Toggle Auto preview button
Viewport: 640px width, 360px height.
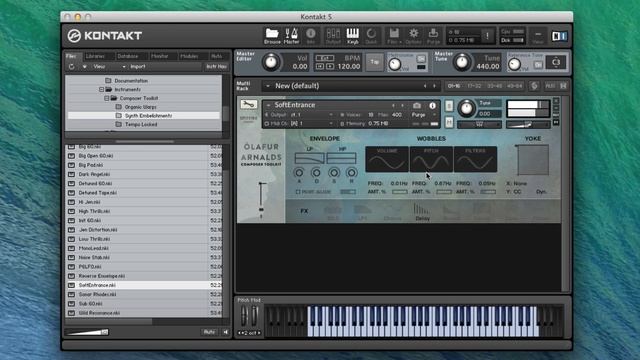pyautogui.click(x=209, y=332)
